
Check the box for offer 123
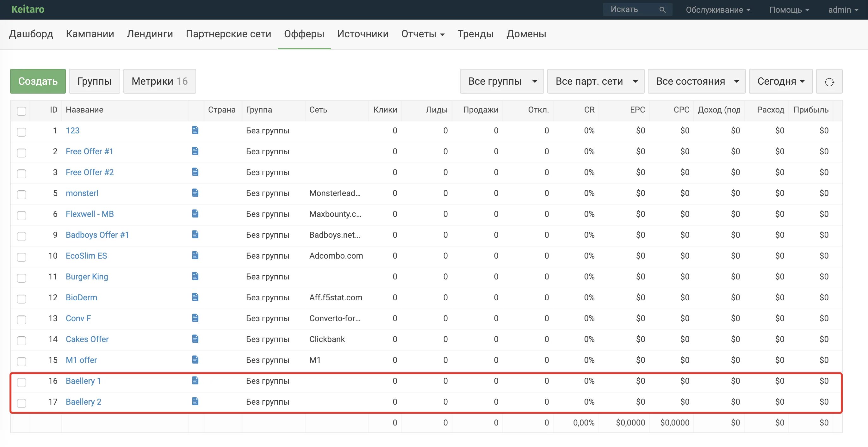tap(22, 132)
